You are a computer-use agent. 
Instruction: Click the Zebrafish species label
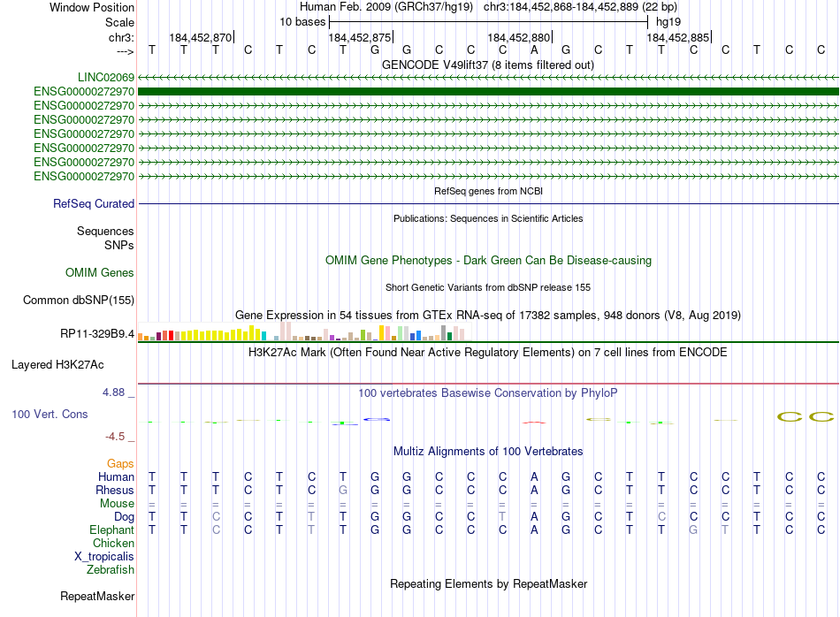[x=111, y=569]
